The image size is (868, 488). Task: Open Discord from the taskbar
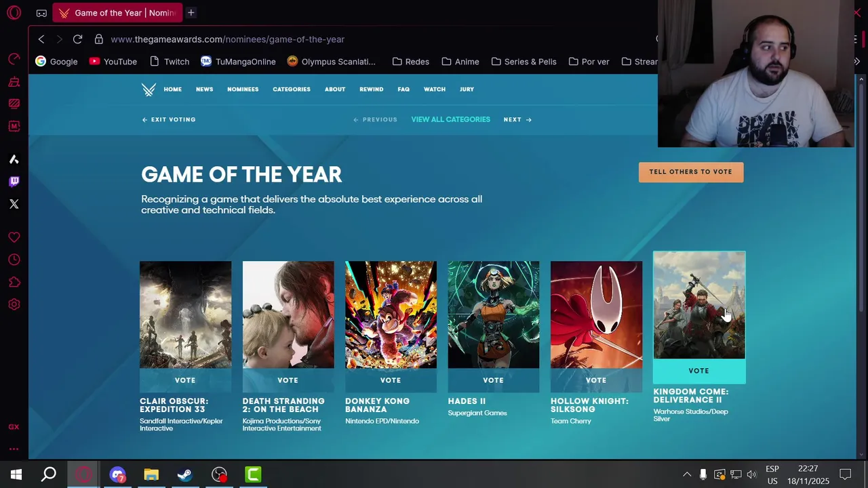[117, 474]
